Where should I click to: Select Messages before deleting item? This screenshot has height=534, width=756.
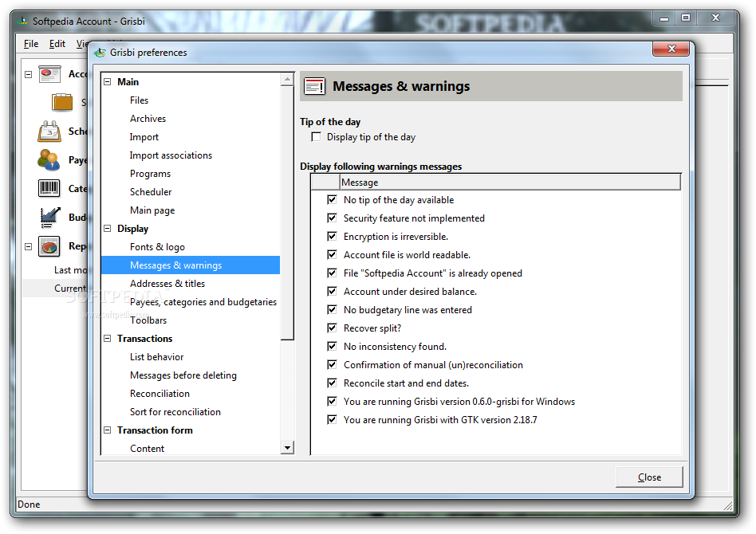click(183, 375)
